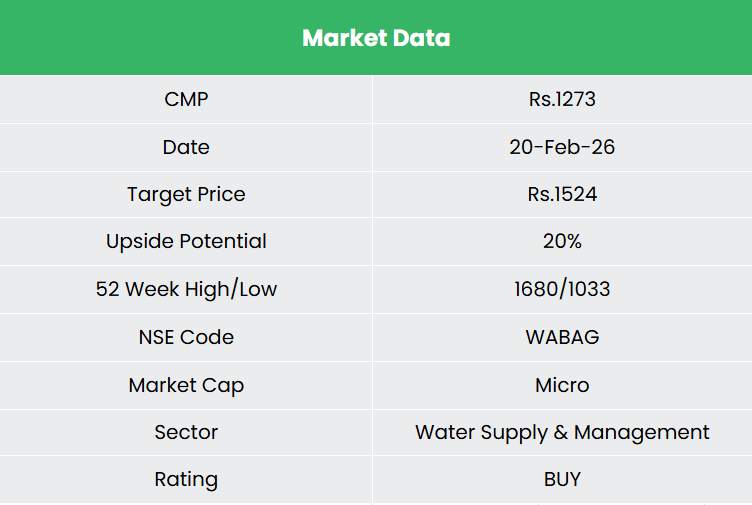The image size is (752, 505).
Task: Click the Micro market cap value
Action: 562,385
